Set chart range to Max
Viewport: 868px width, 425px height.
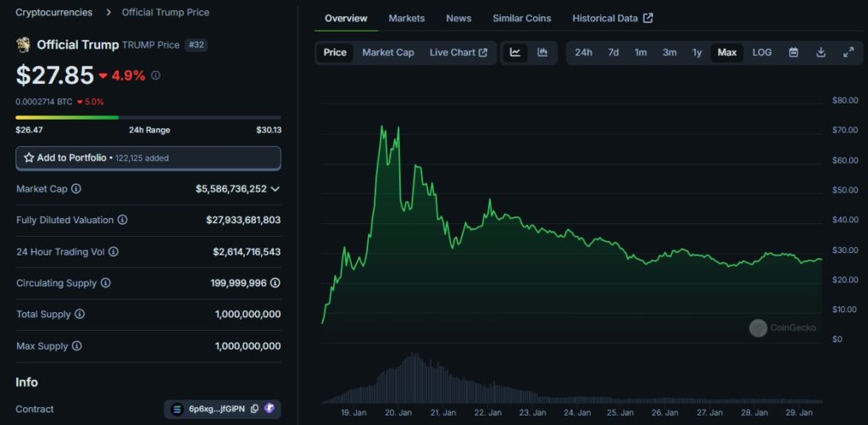pos(726,53)
